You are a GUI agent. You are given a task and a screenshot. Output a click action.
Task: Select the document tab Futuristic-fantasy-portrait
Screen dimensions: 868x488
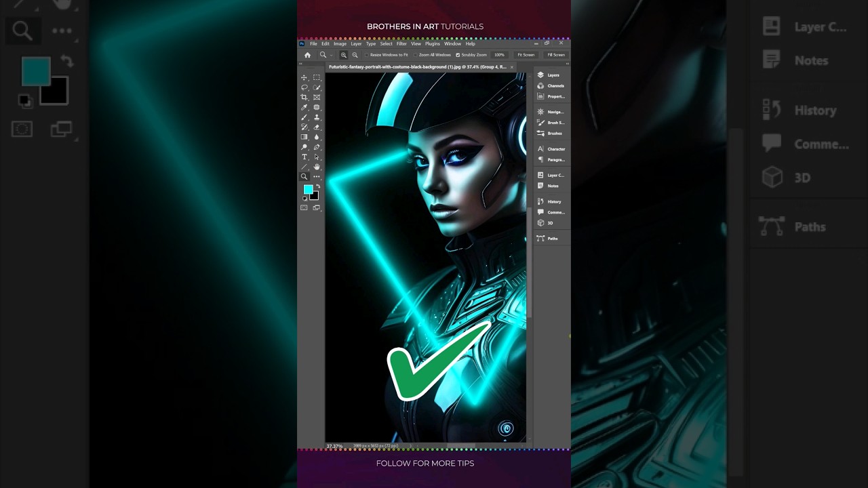point(418,67)
